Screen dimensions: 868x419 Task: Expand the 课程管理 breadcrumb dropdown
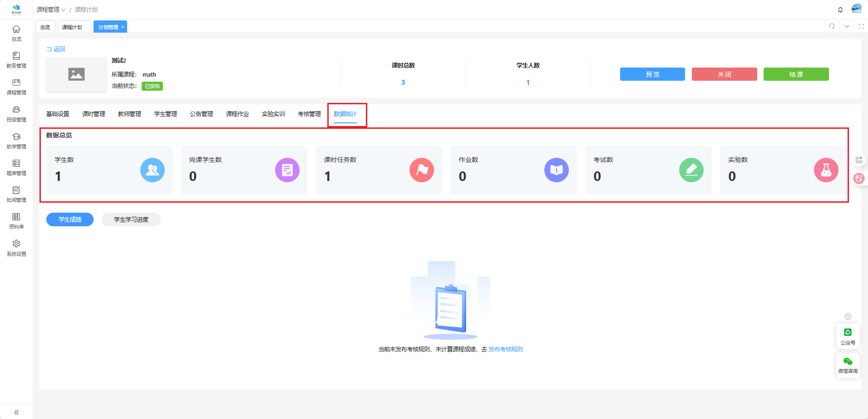(51, 10)
